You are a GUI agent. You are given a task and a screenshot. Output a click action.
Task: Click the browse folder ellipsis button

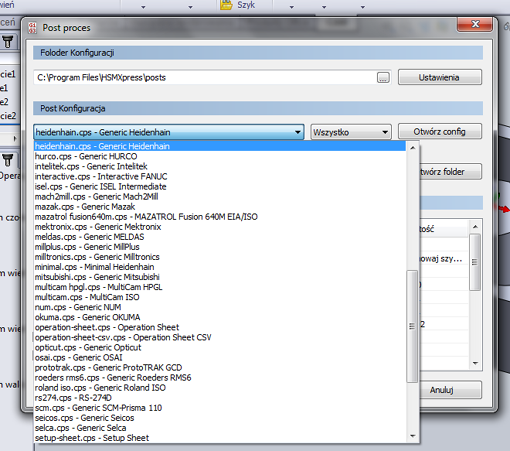[383, 78]
